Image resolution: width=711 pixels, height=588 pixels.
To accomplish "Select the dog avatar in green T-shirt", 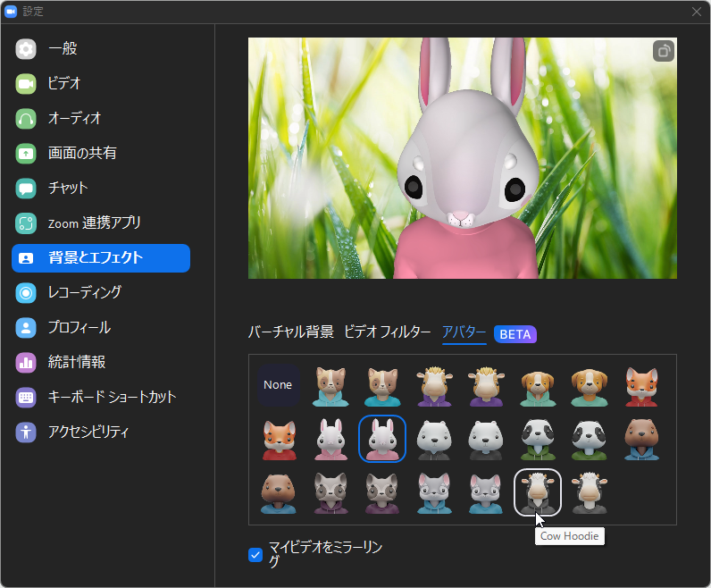I will 590,387.
